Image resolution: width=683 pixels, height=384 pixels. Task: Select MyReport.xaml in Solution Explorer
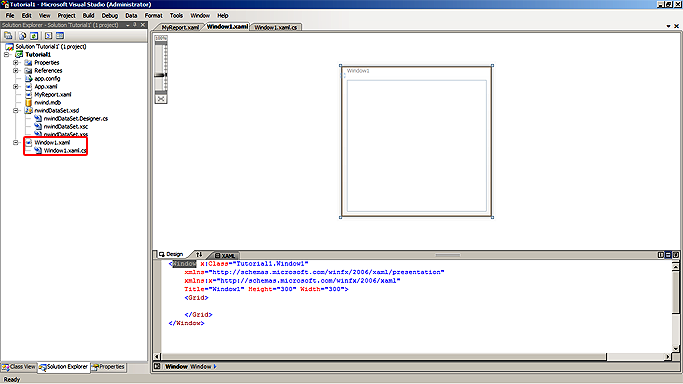point(53,94)
